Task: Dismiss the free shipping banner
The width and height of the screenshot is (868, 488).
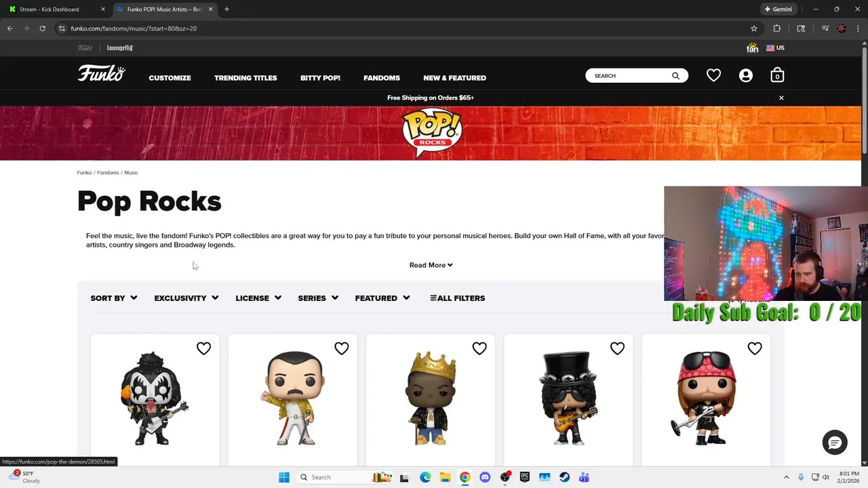Action: coord(781,98)
